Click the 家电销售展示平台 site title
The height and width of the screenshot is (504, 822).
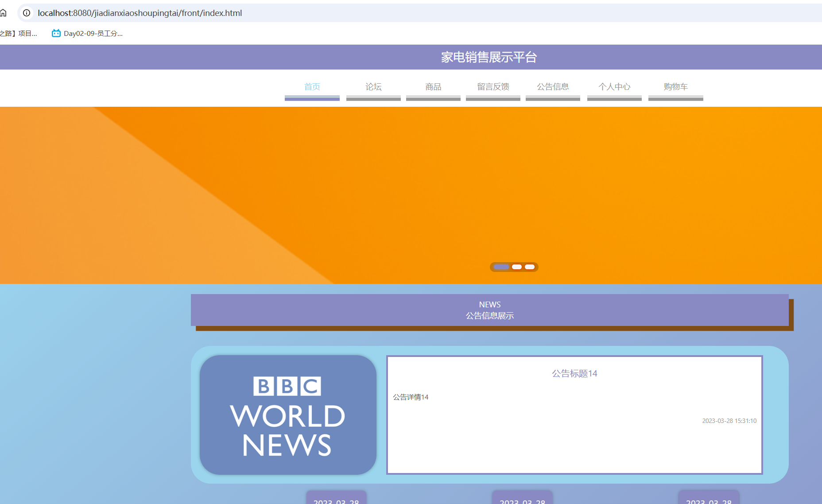pos(489,57)
